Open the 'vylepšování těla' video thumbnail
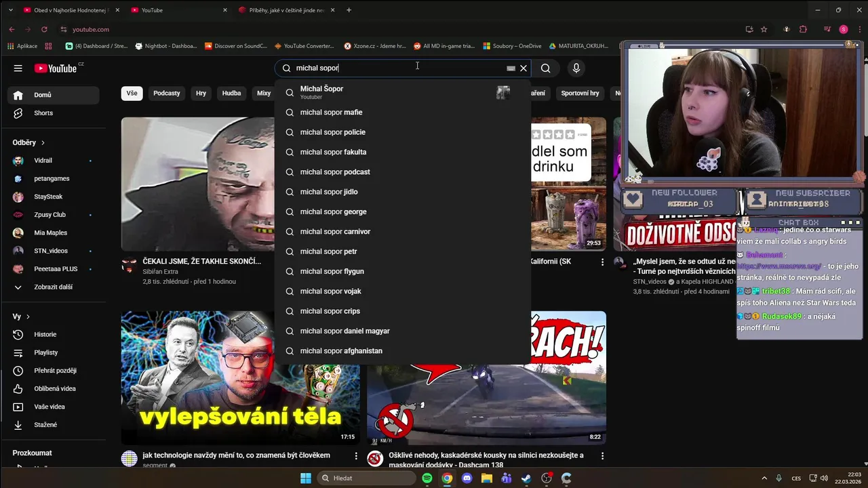The height and width of the screenshot is (488, 868). [x=241, y=378]
